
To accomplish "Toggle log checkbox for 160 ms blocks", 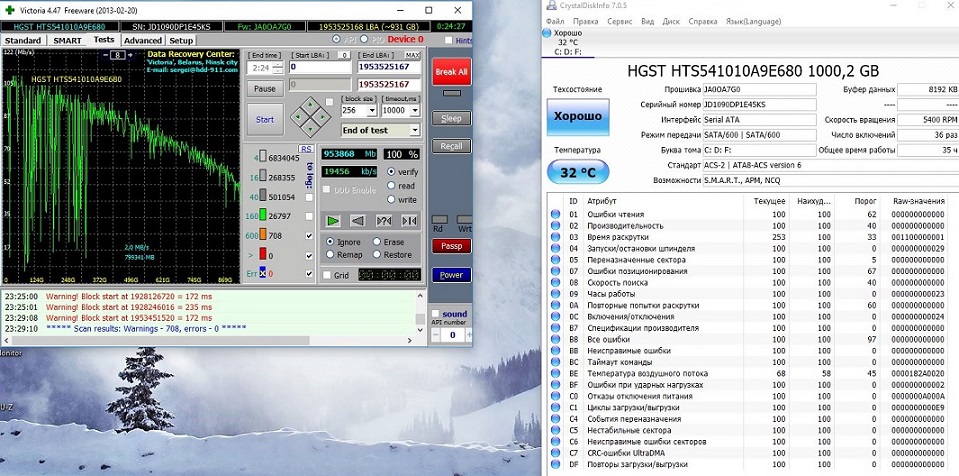I will pos(309,216).
